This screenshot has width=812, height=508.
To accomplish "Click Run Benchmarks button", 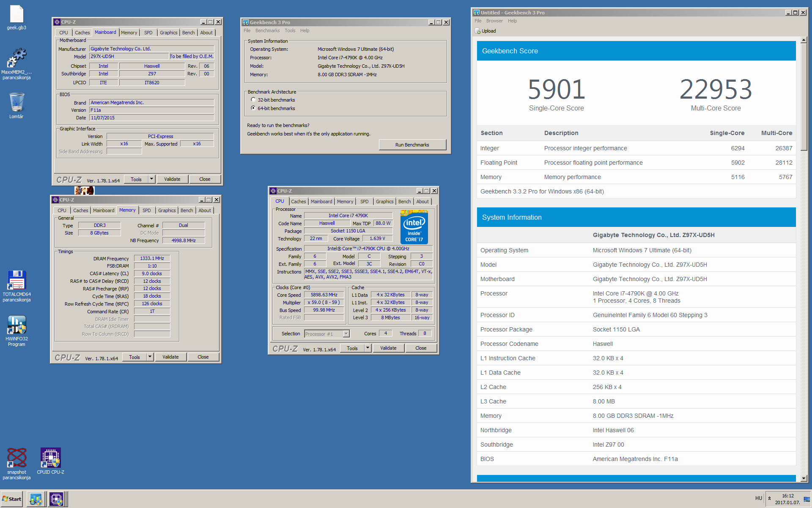I will pos(412,145).
